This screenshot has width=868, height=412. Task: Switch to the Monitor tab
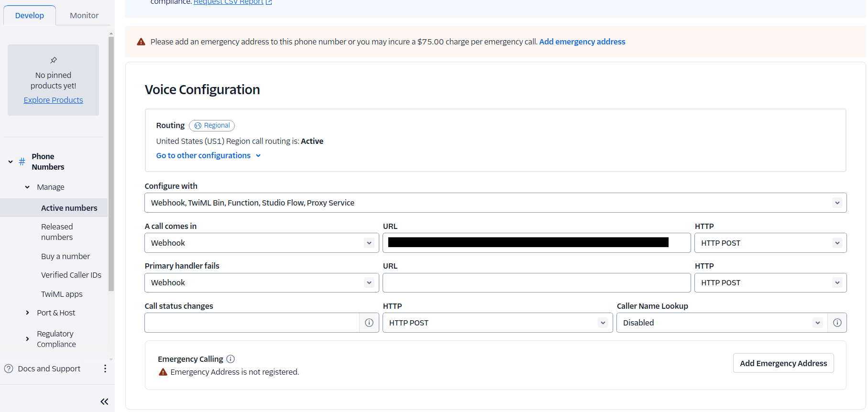click(84, 15)
